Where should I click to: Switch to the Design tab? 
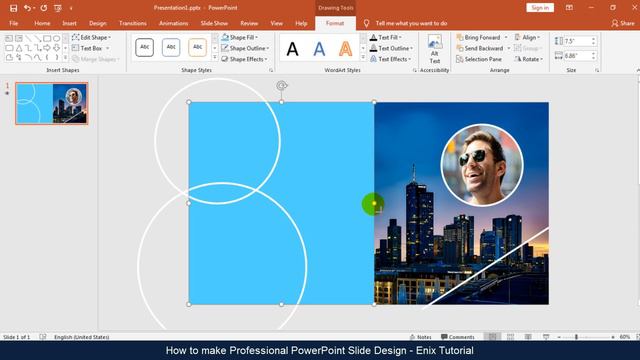click(98, 23)
